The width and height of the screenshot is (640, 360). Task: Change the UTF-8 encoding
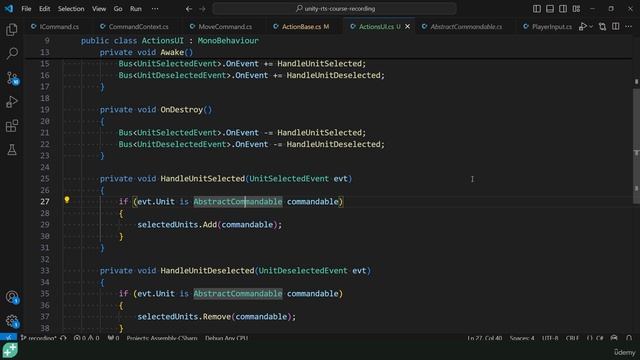point(550,338)
